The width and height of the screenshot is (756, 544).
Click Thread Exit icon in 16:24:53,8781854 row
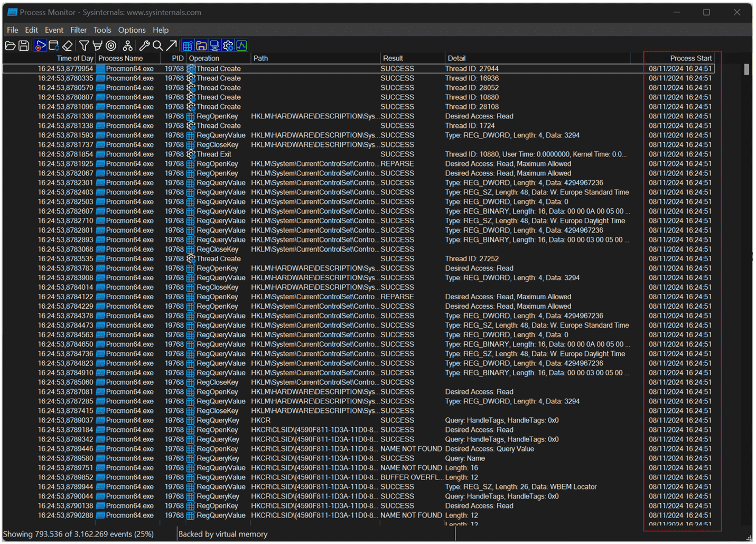tap(191, 154)
